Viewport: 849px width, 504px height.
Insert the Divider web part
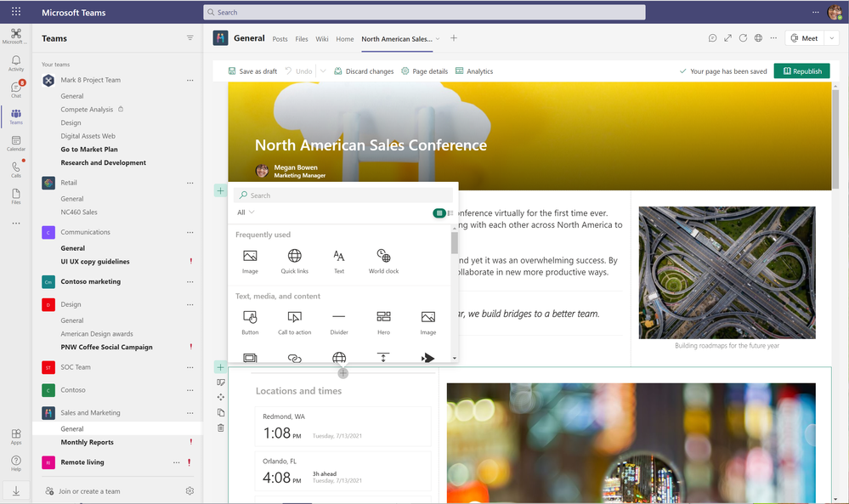339,322
